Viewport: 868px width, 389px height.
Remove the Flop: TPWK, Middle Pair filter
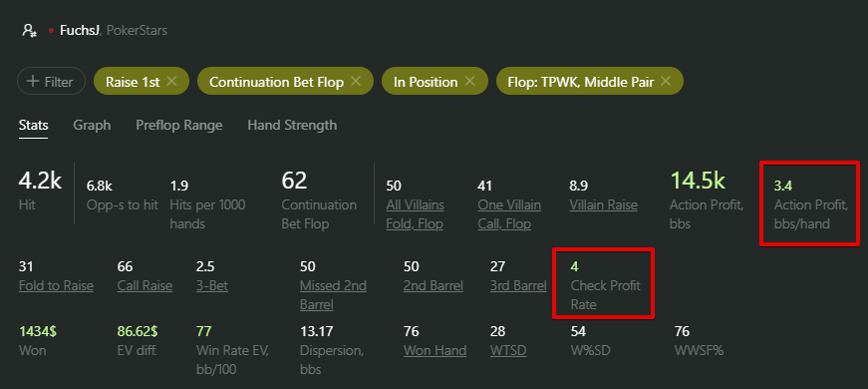coord(666,82)
